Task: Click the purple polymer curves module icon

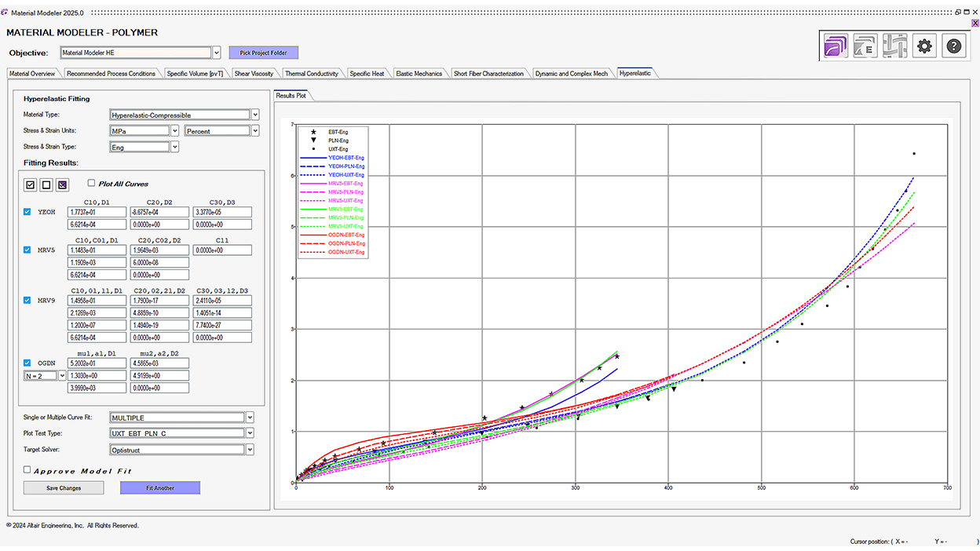Action: tap(836, 46)
